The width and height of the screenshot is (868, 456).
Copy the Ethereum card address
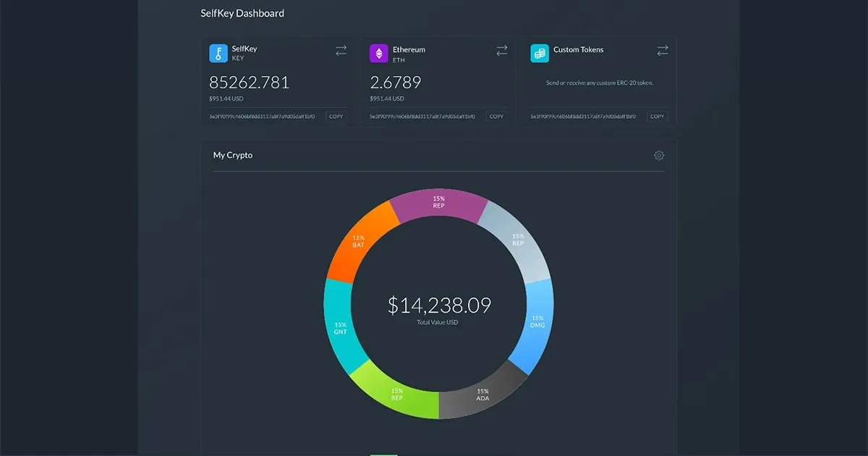click(x=497, y=117)
